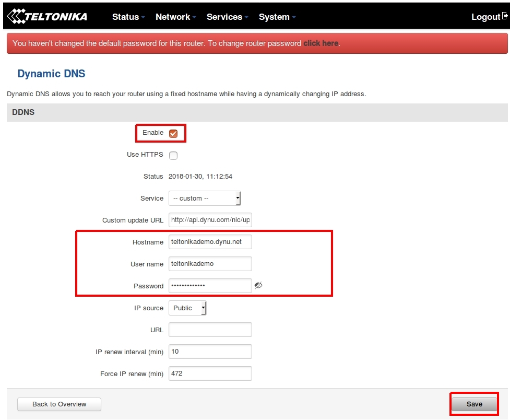Screen dimensions: 510x420
Task: Edit the Force IP renew field
Action: coord(210,374)
